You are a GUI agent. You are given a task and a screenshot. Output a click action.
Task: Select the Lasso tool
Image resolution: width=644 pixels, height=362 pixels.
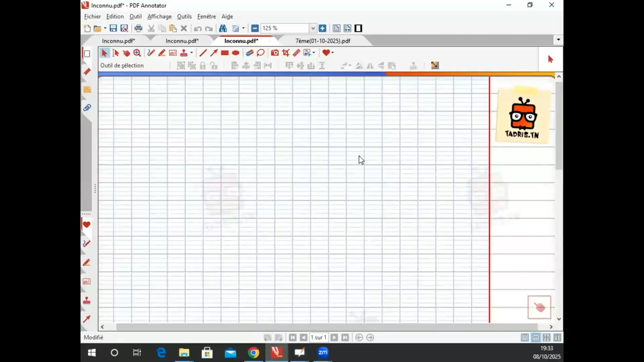pyautogui.click(x=261, y=53)
